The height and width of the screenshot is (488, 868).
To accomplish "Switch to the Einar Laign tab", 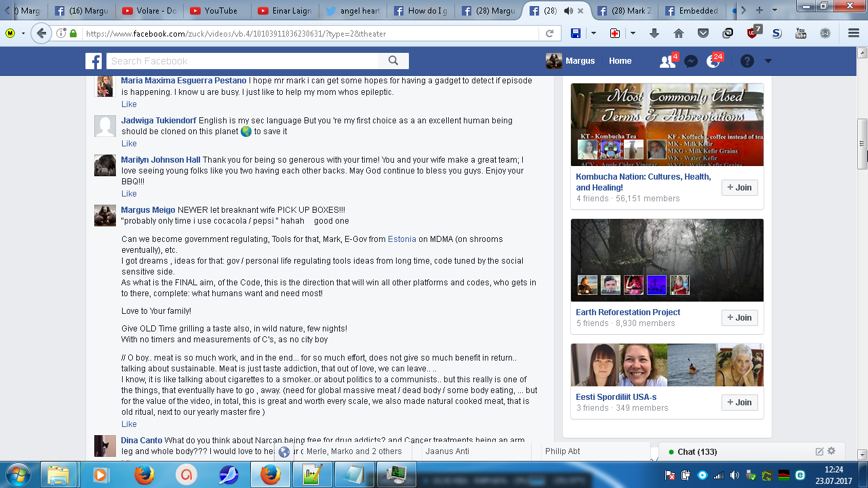I will click(x=284, y=11).
